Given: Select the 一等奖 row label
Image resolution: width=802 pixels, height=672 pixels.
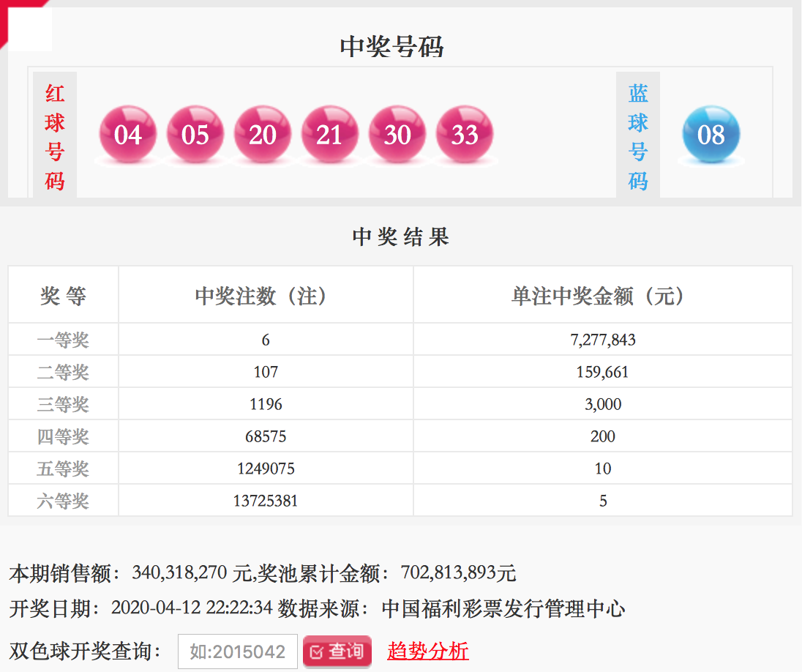Looking at the screenshot, I should pos(63,340).
